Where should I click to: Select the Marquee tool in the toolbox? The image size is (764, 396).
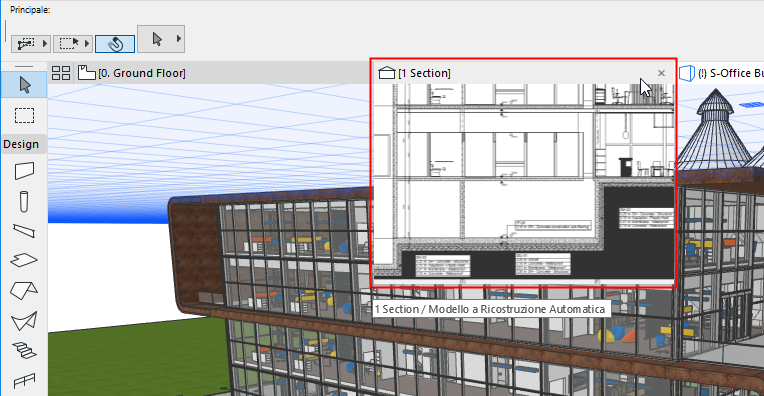tap(24, 115)
